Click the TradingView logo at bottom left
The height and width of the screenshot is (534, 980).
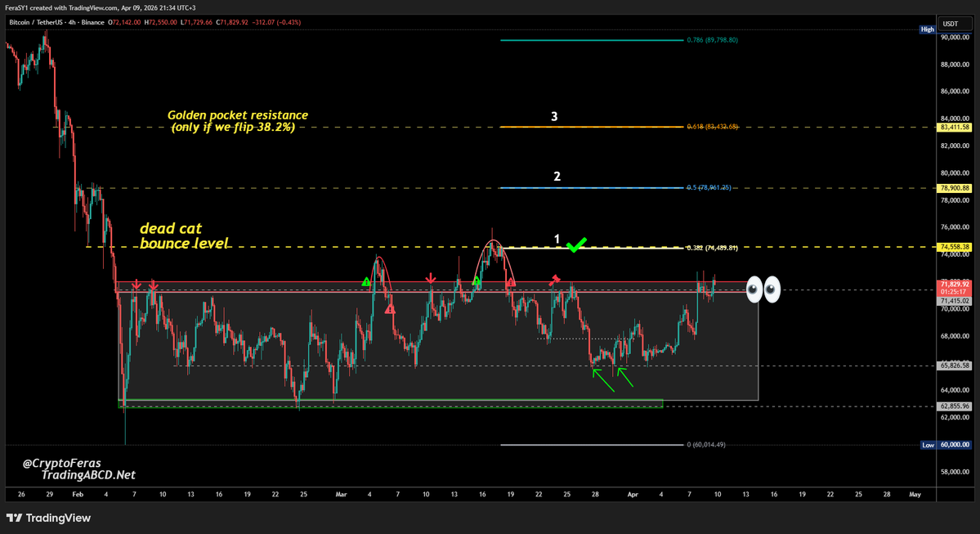[x=49, y=518]
